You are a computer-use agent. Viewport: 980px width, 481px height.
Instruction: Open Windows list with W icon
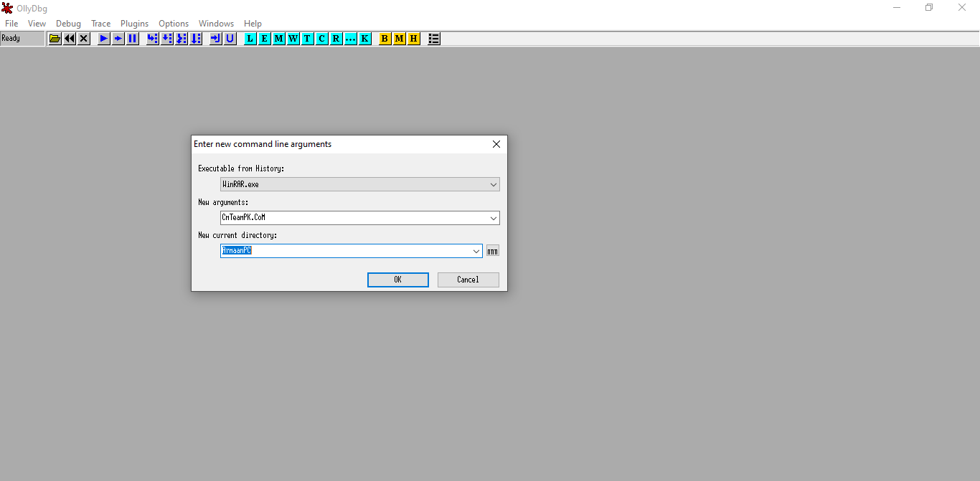[x=293, y=39]
